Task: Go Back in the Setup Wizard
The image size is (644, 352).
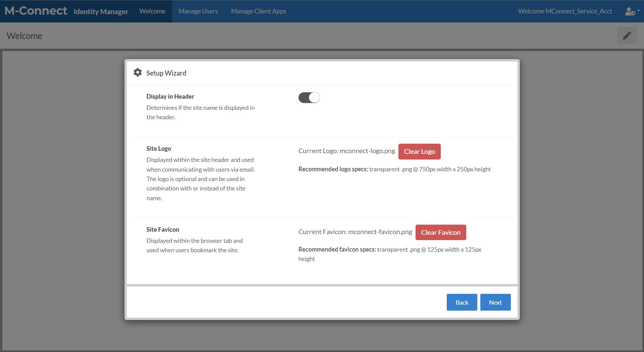Action: (x=462, y=302)
